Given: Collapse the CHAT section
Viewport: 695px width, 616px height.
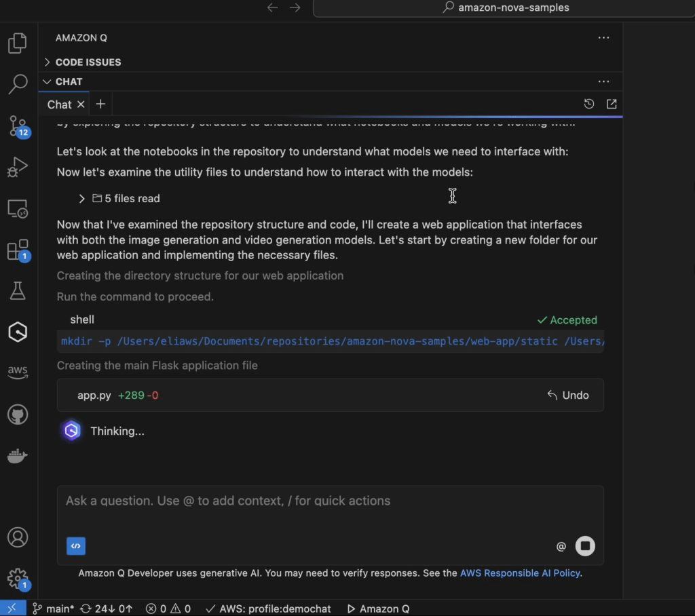Looking at the screenshot, I should [63, 81].
